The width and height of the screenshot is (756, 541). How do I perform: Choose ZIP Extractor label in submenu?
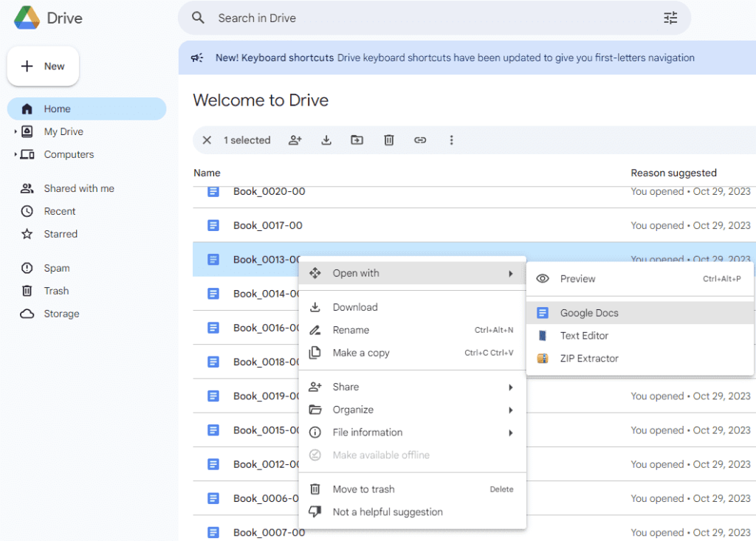point(589,358)
